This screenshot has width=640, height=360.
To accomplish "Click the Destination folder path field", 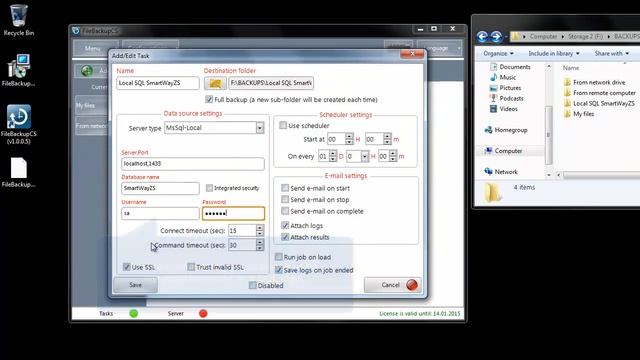I will (x=271, y=83).
